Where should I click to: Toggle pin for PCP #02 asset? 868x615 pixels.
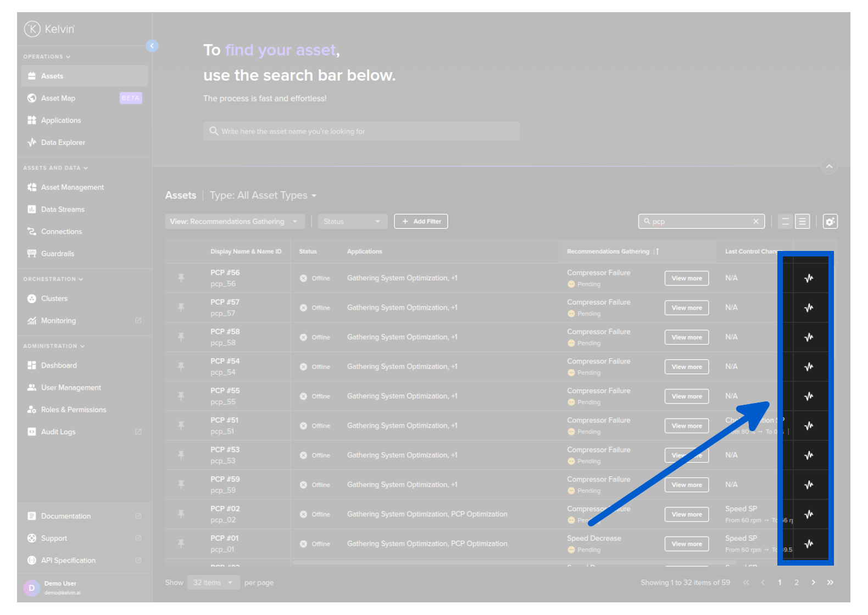point(181,515)
